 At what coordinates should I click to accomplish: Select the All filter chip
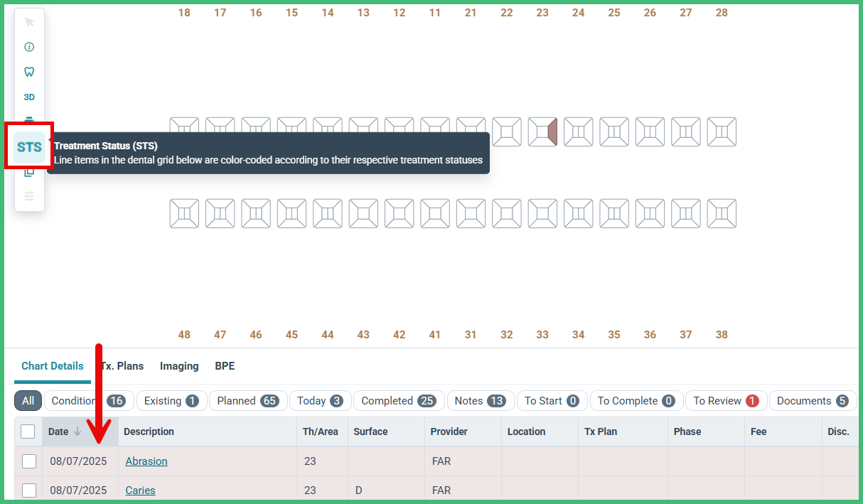click(x=28, y=400)
